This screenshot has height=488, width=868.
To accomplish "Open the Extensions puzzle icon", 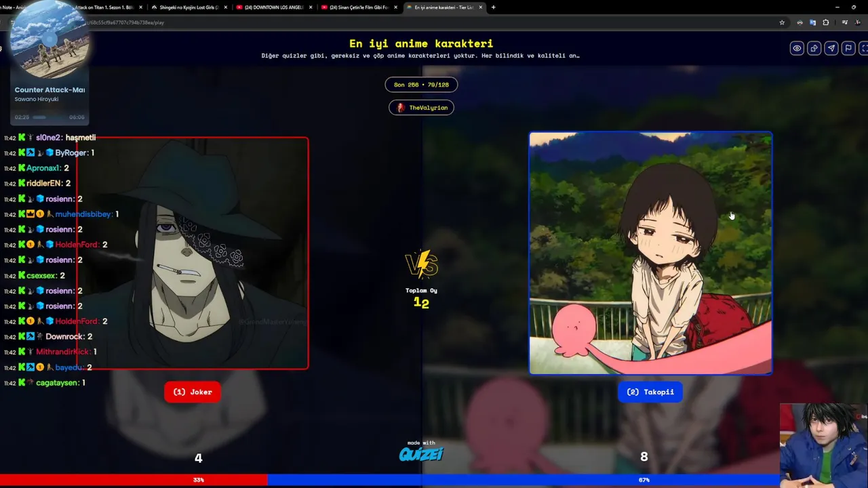I will click(825, 22).
